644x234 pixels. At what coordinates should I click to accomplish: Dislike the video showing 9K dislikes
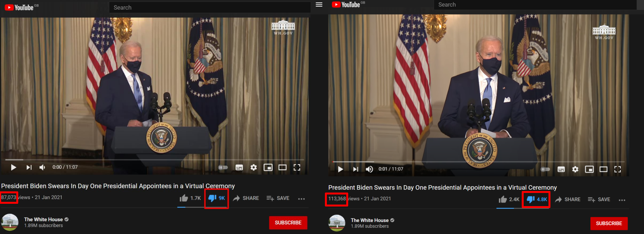pos(217,198)
